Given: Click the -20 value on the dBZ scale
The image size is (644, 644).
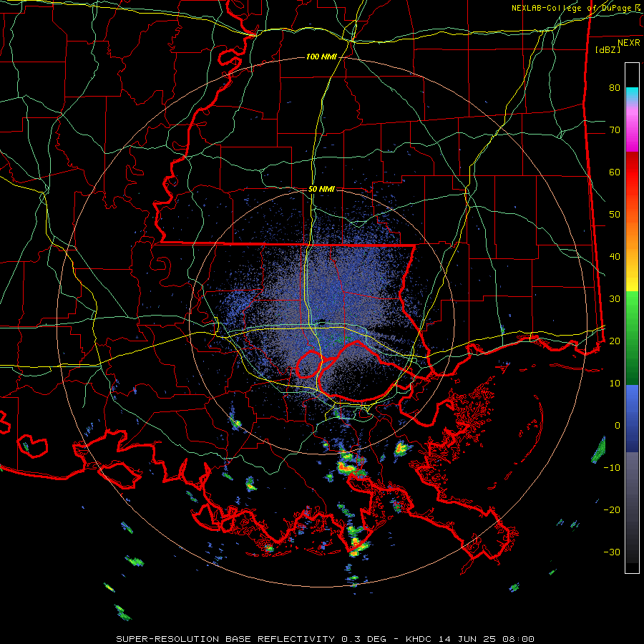Looking at the screenshot, I should tap(612, 510).
